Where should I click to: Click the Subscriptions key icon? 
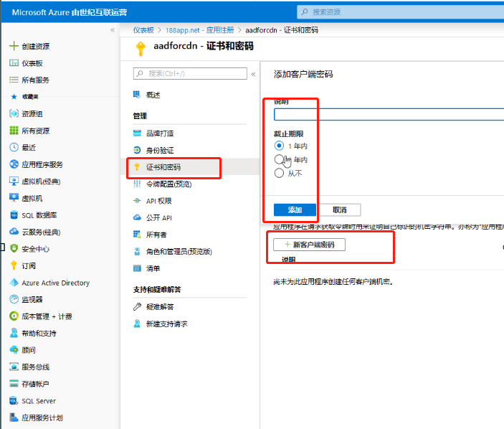pyautogui.click(x=14, y=265)
